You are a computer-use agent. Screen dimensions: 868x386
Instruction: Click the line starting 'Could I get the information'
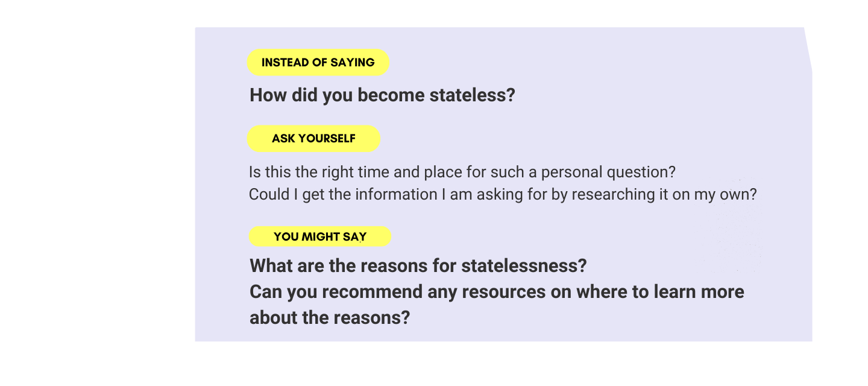pyautogui.click(x=503, y=195)
